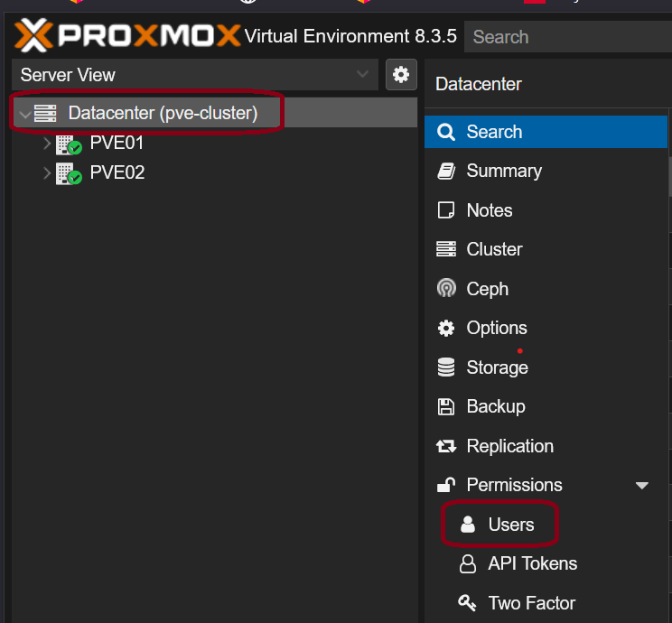Click the Proxmox logo
672x623 pixels.
pyautogui.click(x=127, y=35)
